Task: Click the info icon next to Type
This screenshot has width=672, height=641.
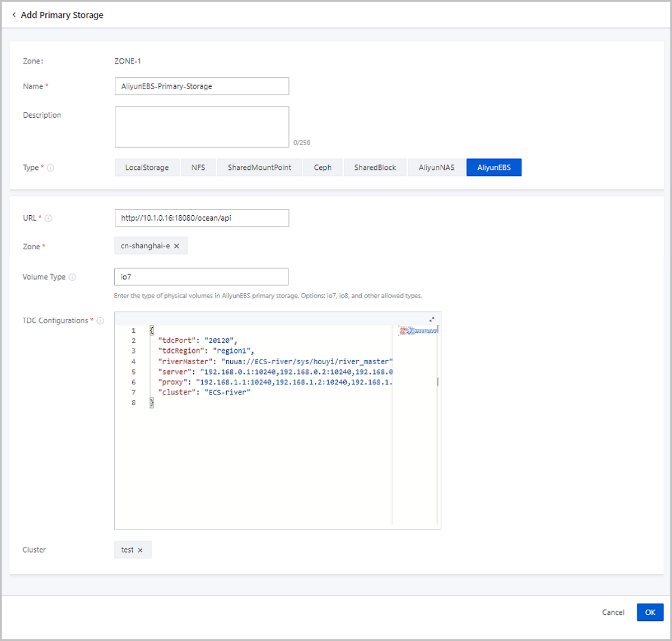Action: (x=50, y=168)
